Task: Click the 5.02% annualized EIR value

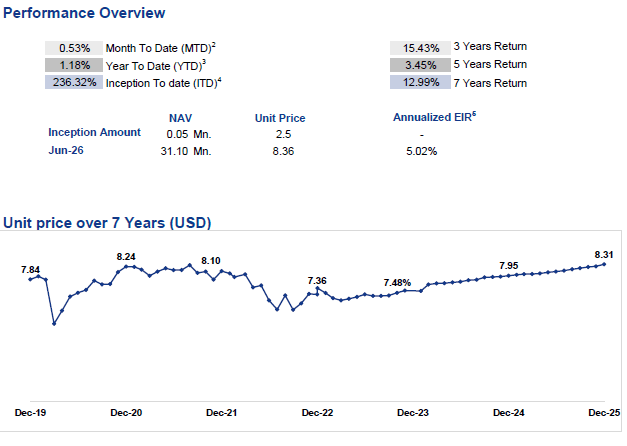Action: [x=421, y=151]
